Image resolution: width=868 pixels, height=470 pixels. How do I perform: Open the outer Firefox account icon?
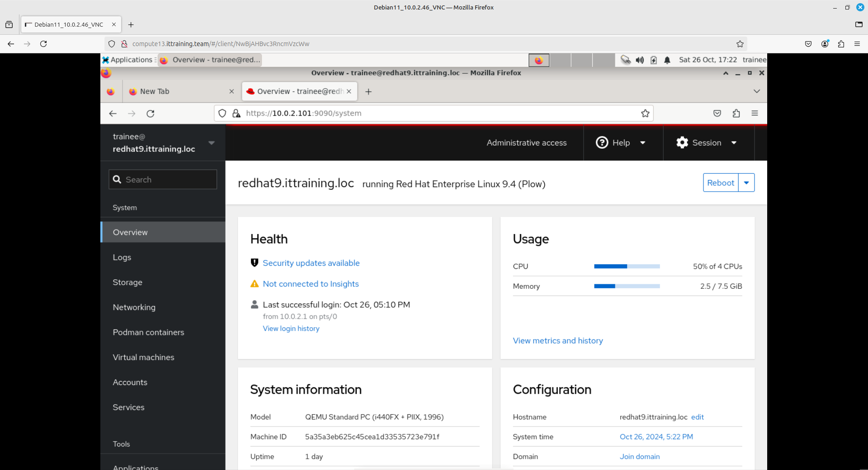pyautogui.click(x=825, y=44)
